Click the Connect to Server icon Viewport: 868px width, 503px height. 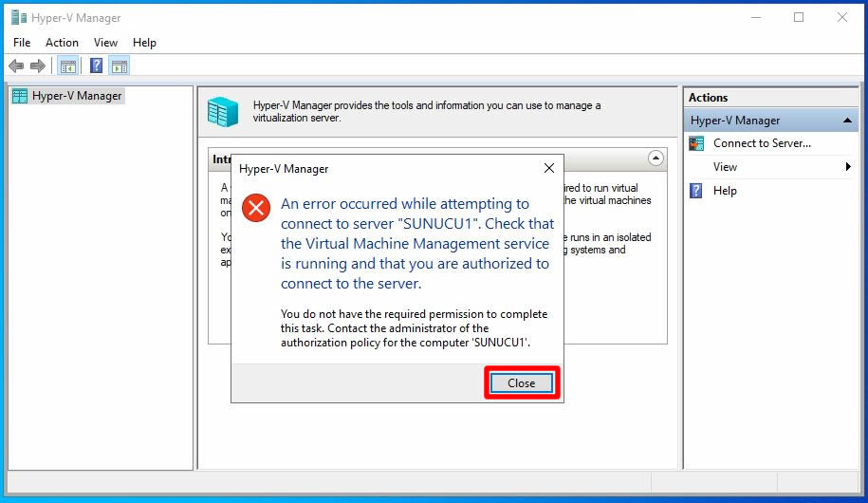coord(696,143)
